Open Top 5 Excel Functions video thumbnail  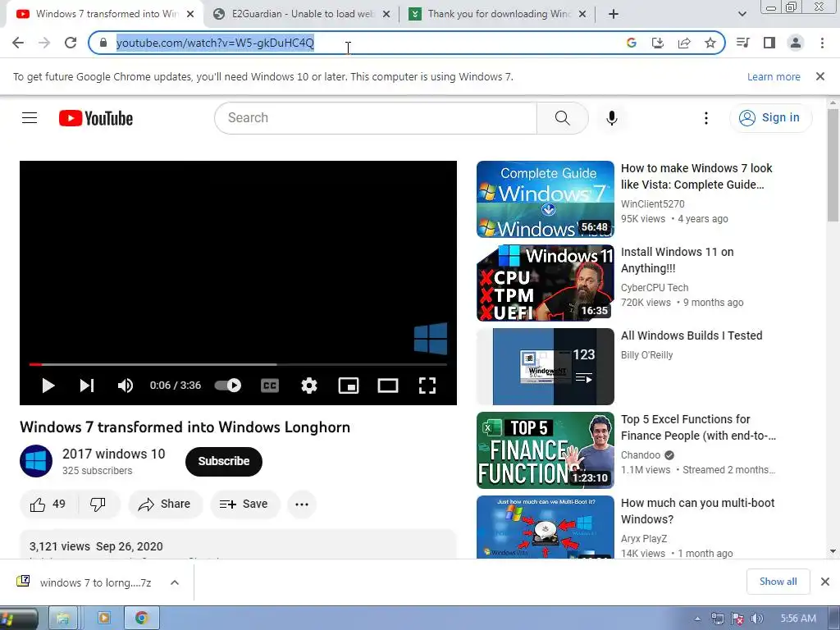(x=546, y=450)
